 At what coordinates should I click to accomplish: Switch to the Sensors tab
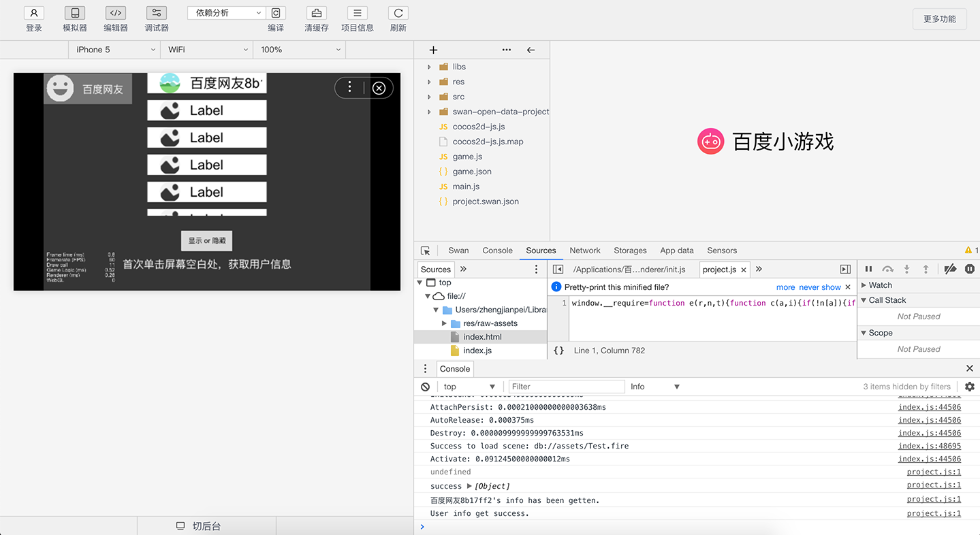click(722, 250)
